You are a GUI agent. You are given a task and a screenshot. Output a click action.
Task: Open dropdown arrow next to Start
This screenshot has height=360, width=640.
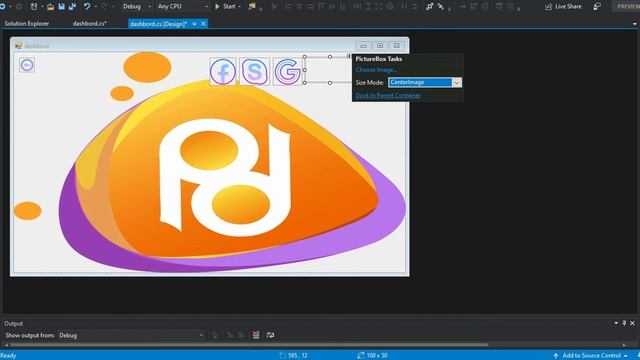click(239, 7)
